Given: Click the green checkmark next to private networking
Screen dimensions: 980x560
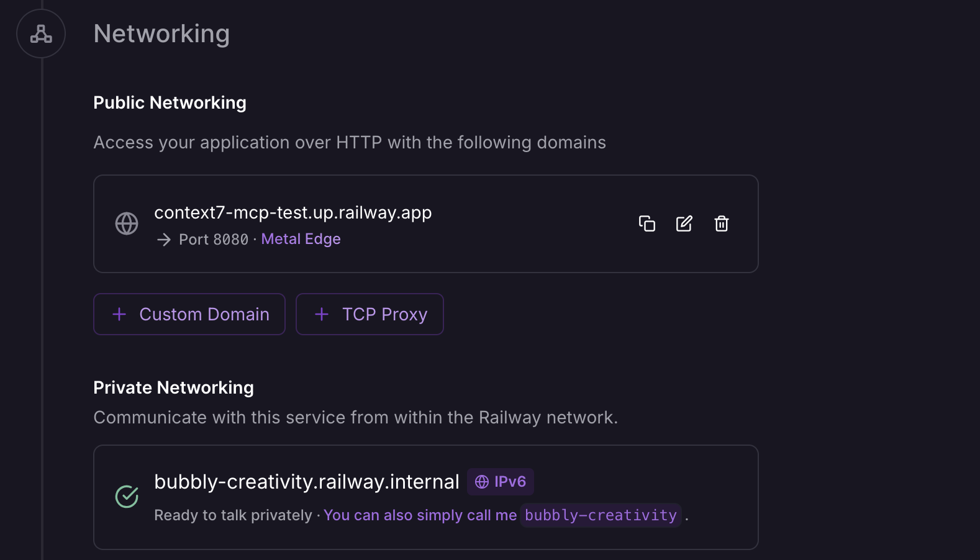Looking at the screenshot, I should click(127, 497).
